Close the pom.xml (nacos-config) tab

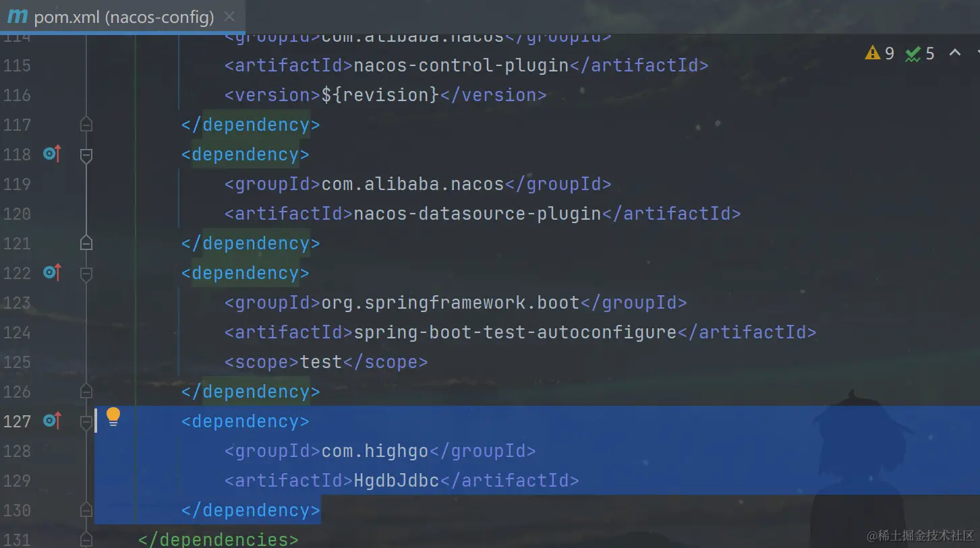[x=229, y=17]
